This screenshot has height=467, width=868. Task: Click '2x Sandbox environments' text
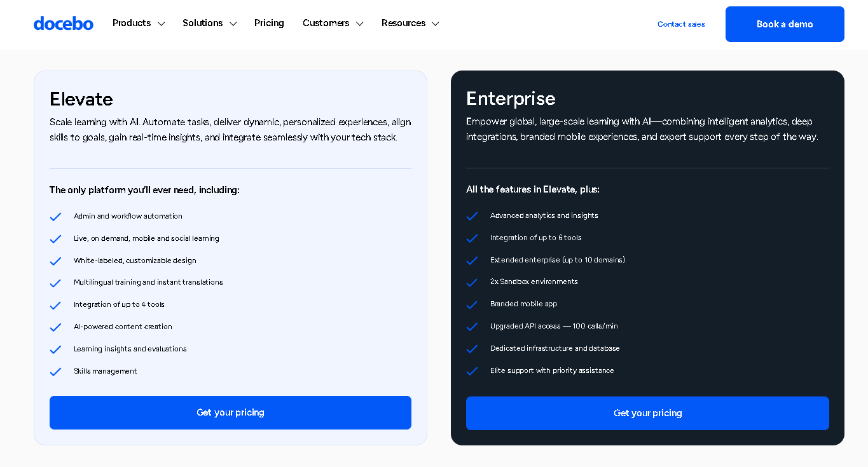[x=534, y=281]
